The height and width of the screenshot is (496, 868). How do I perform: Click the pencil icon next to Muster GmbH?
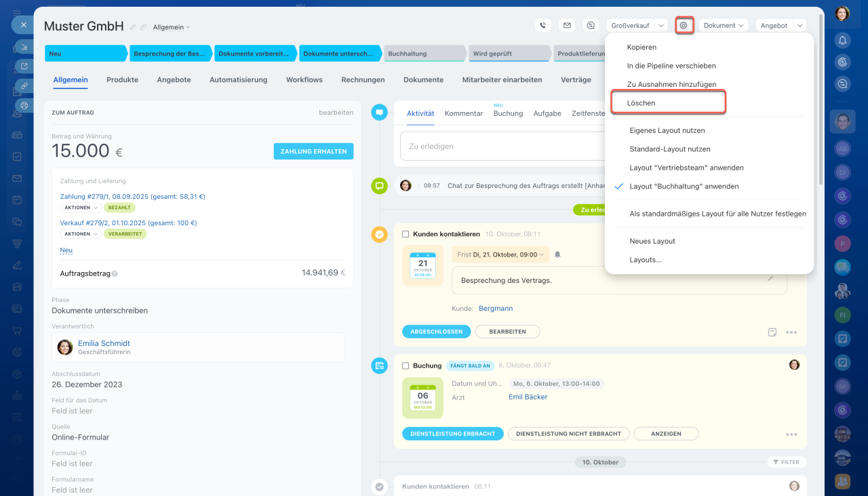(x=133, y=27)
